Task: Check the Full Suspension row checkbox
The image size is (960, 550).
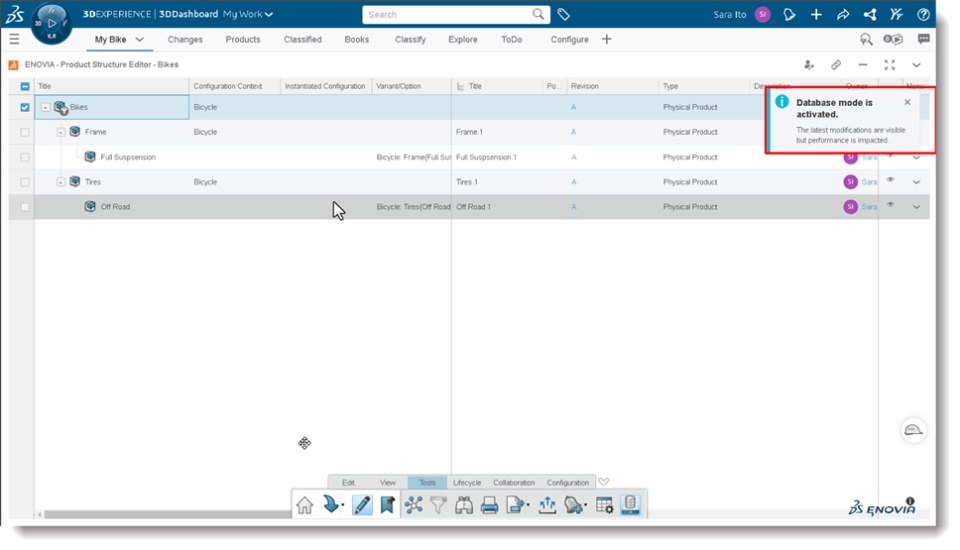Action: pos(24,157)
